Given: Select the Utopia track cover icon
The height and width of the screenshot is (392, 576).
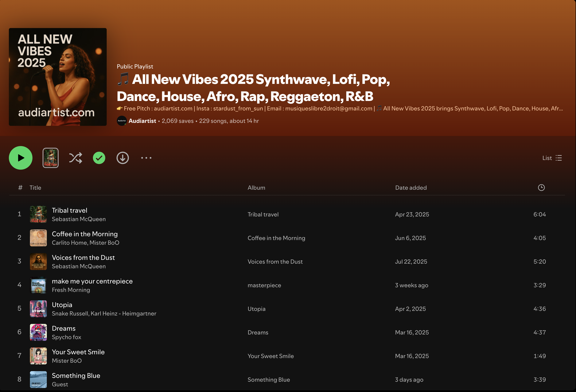Looking at the screenshot, I should tap(38, 309).
